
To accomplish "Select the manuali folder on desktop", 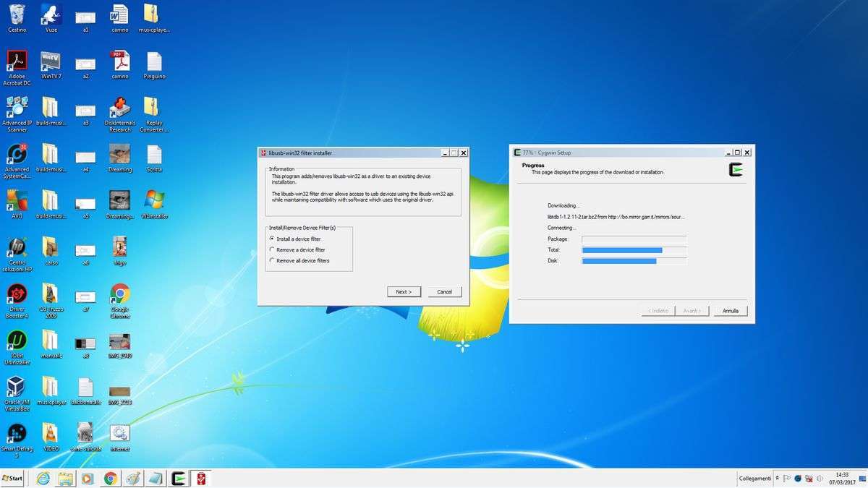I will point(51,343).
